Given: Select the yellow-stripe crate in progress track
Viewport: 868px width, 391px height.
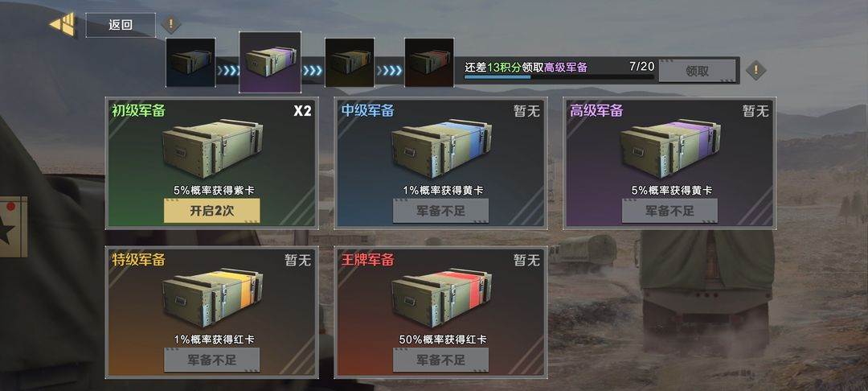Looking at the screenshot, I should coord(350,63).
